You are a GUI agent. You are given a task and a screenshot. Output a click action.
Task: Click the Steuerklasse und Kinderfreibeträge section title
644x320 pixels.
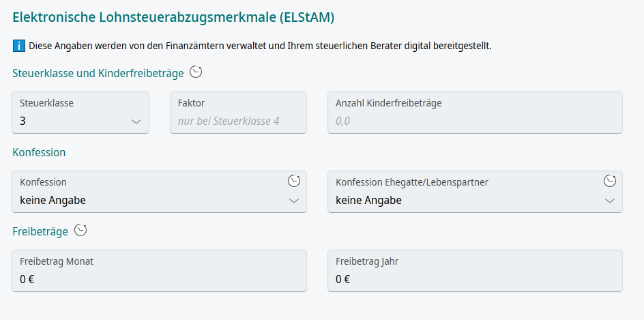(x=98, y=73)
